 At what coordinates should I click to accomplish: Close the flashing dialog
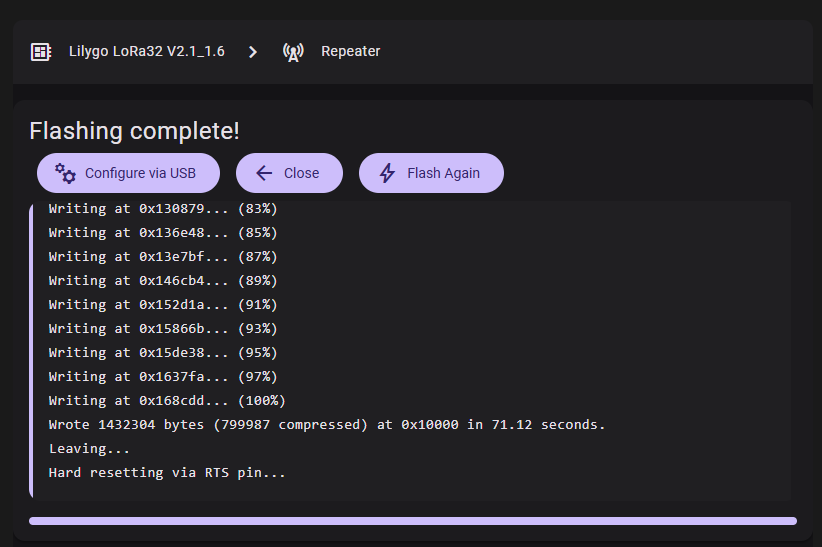289,173
